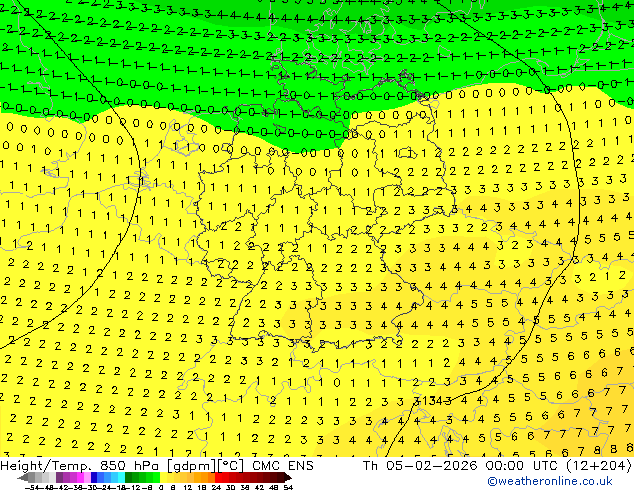Click the 'CMC ENS' model label
The height and width of the screenshot is (490, 634).
(x=283, y=466)
